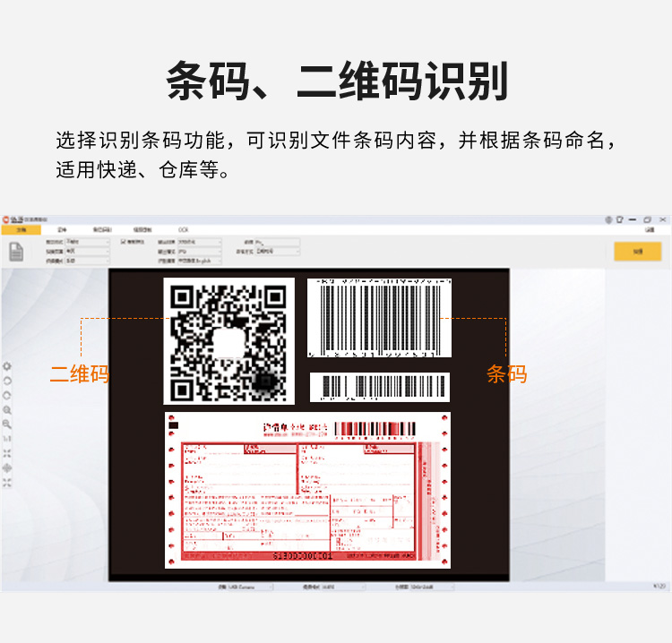Expand the dropdown directly above the JPG dropdown
672x643 pixels.
click(x=200, y=242)
